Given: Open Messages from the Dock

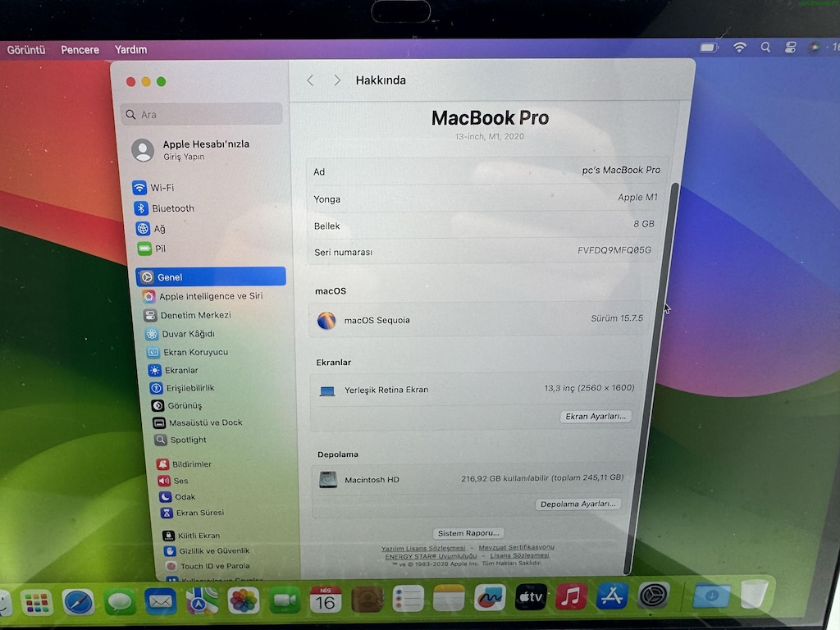Looking at the screenshot, I should [120, 602].
